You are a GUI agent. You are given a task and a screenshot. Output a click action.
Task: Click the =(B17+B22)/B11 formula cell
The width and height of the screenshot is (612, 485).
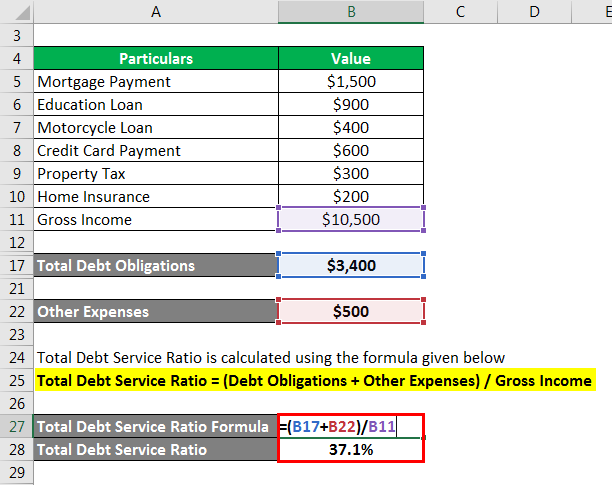coord(351,426)
